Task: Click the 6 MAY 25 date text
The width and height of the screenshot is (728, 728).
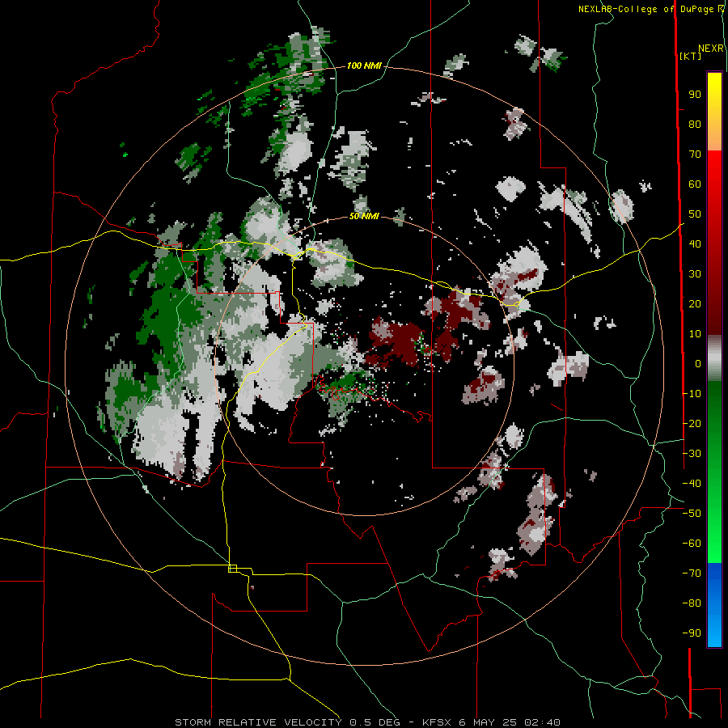Action: pos(488,722)
